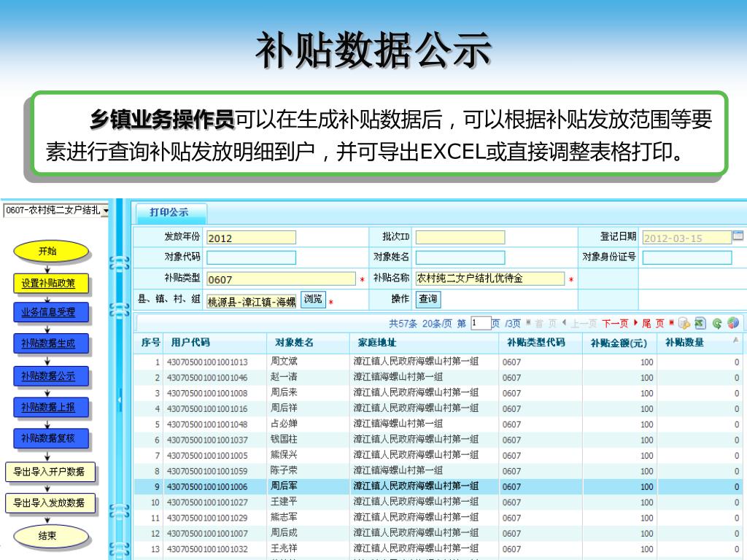Screen dimensions: 747x560
Task: Sort by the 序号 column header
Action: [x=150, y=343]
